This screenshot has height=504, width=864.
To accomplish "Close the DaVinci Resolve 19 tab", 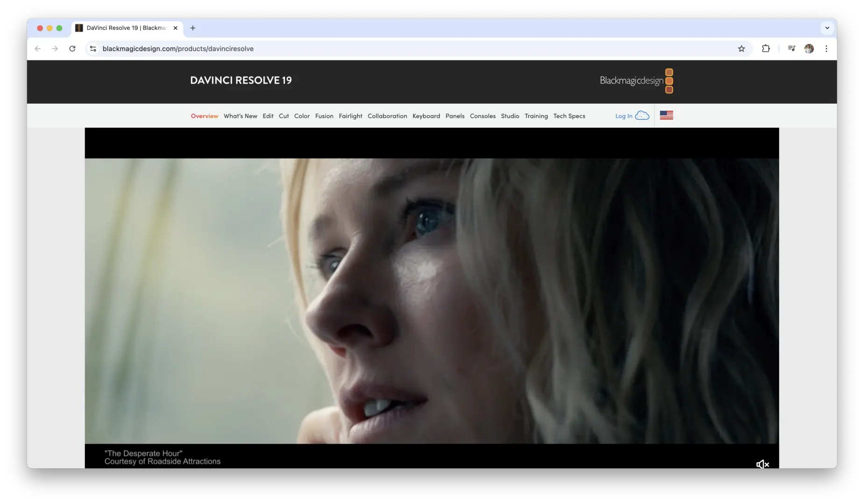I will [176, 28].
